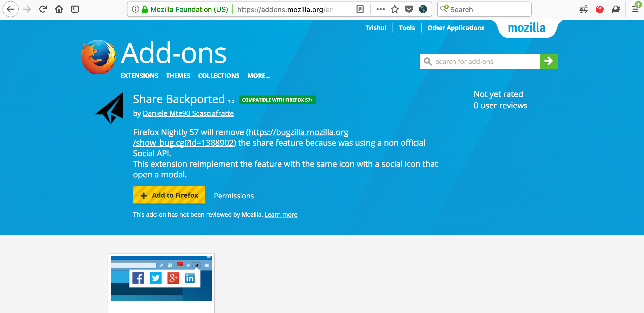Toggle the sidebar panel icon
Screen dimensions: 644x313
coord(75,9)
